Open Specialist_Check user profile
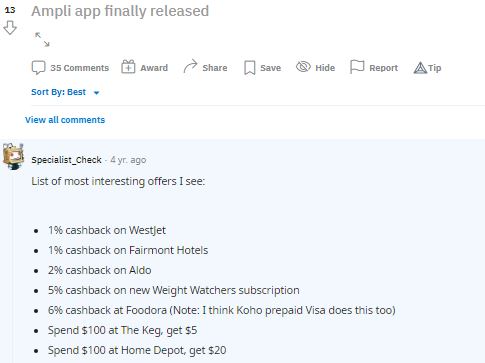 (66, 160)
